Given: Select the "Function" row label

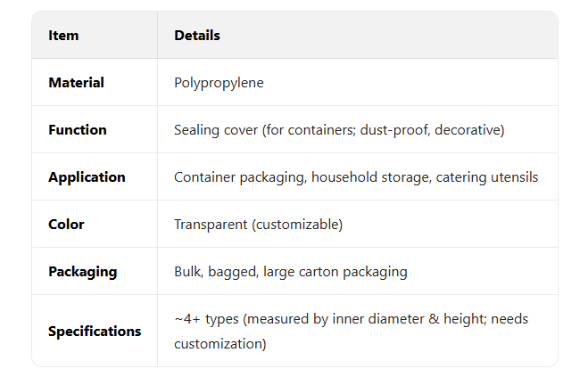Looking at the screenshot, I should [77, 130].
